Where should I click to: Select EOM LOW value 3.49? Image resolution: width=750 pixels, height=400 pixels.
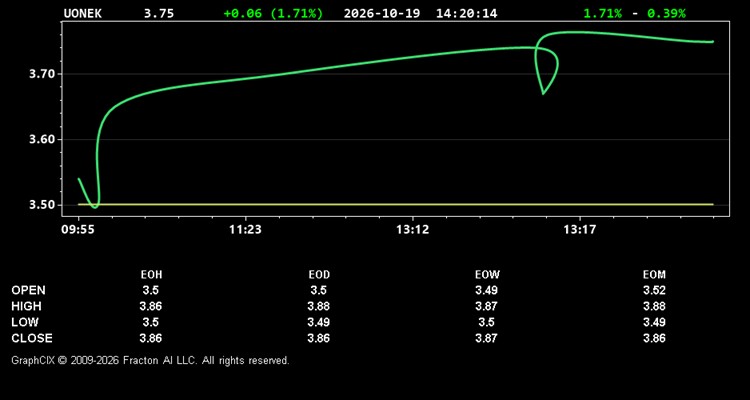tap(654, 322)
